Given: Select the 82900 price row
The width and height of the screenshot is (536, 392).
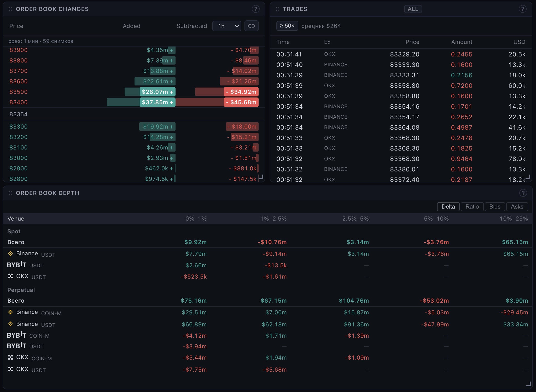Looking at the screenshot, I should coord(134,168).
